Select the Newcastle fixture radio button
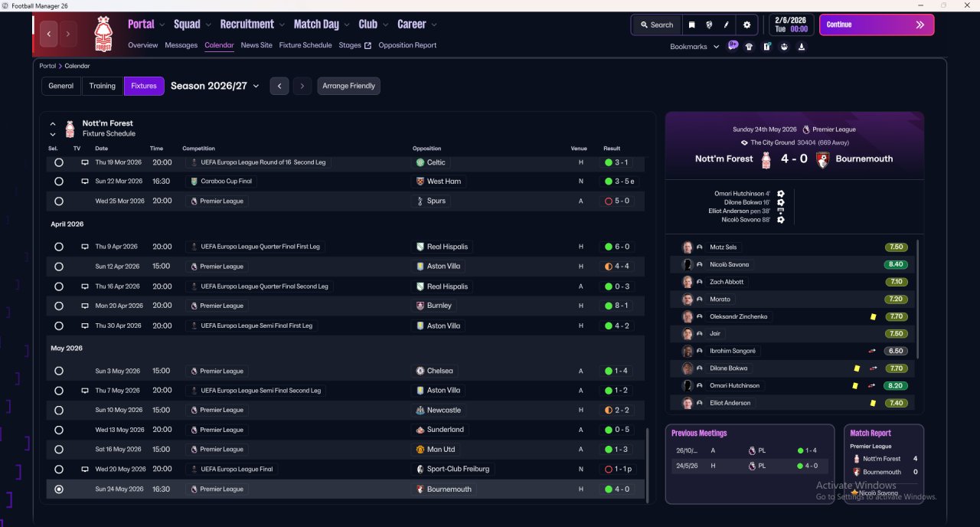The width and height of the screenshot is (980, 527). [x=59, y=410]
